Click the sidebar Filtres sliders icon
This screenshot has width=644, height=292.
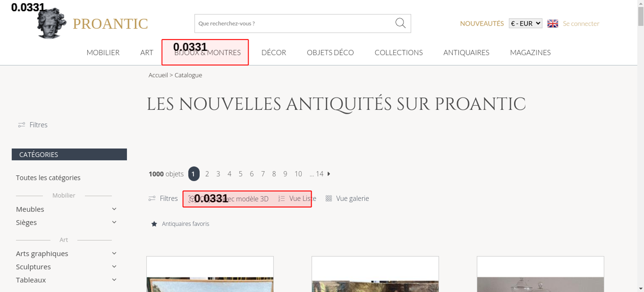tap(22, 125)
